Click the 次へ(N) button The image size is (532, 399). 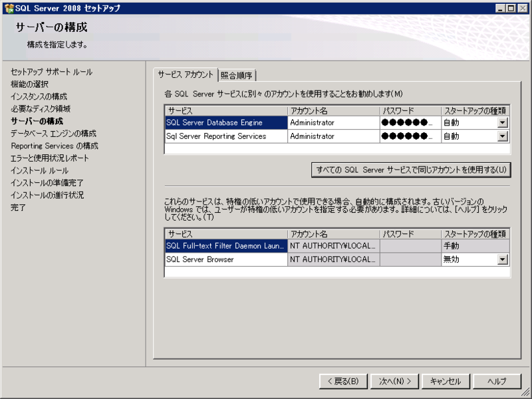[394, 381]
